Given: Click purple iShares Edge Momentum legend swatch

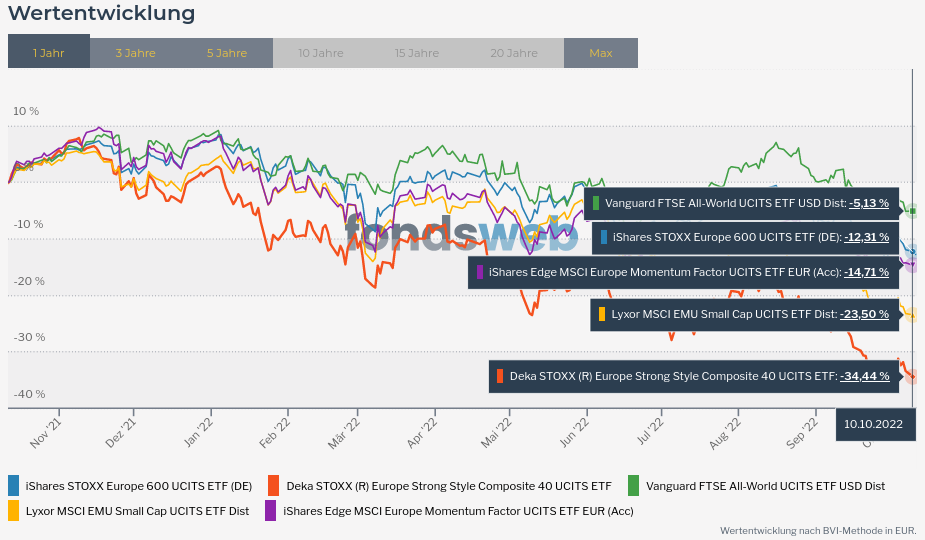Looking at the screenshot, I should click(270, 511).
